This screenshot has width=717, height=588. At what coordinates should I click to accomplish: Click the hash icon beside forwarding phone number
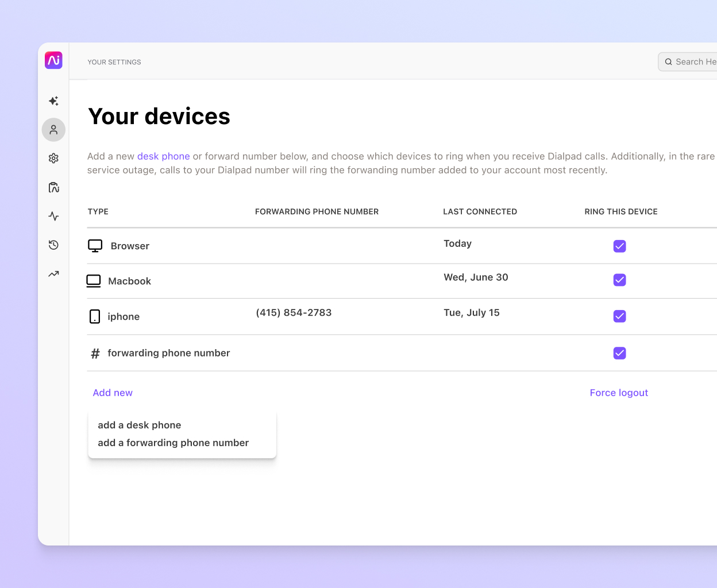95,353
